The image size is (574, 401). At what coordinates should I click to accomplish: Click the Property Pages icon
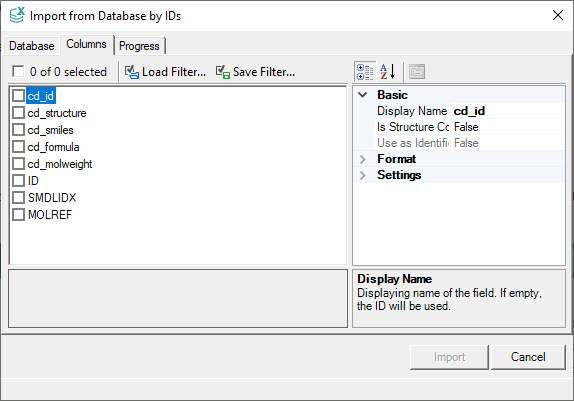point(417,72)
